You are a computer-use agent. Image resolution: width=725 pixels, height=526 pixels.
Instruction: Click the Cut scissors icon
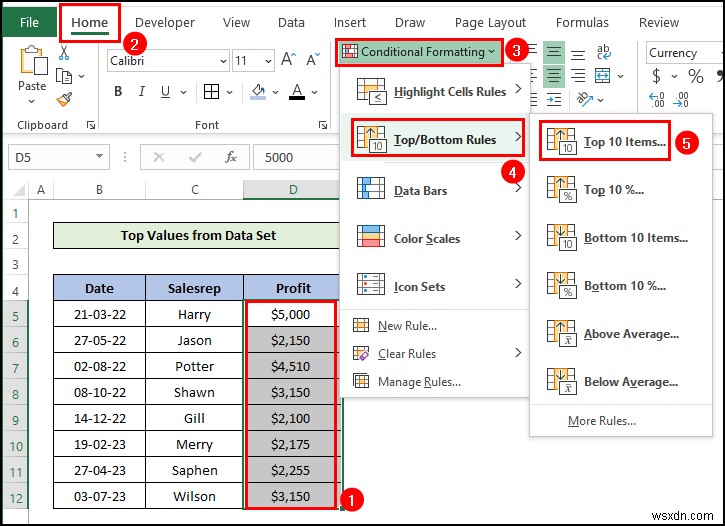tap(64, 52)
